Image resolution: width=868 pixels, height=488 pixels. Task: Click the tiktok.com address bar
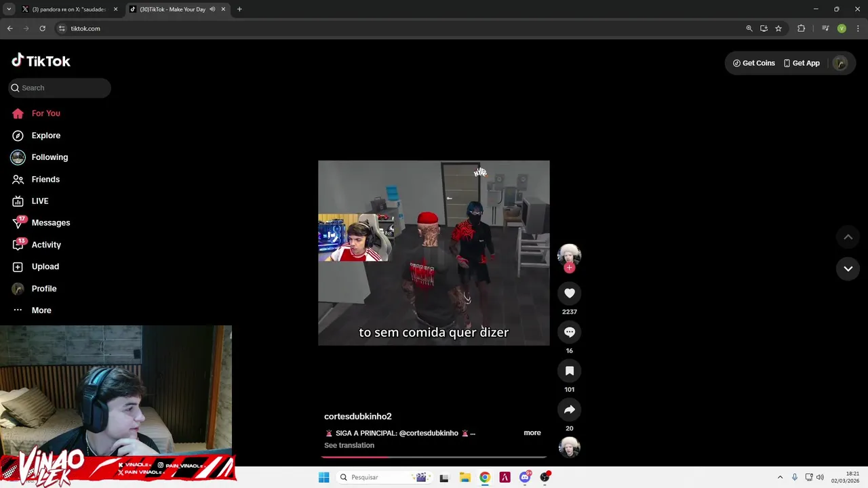(x=400, y=28)
